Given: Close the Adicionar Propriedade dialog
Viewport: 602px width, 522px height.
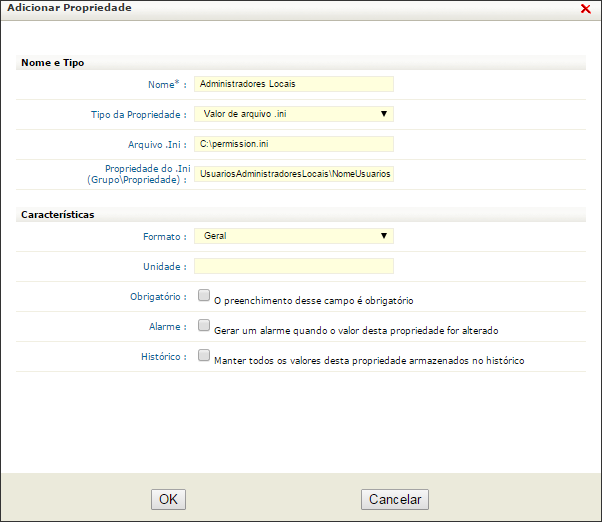Looking at the screenshot, I should [x=585, y=8].
